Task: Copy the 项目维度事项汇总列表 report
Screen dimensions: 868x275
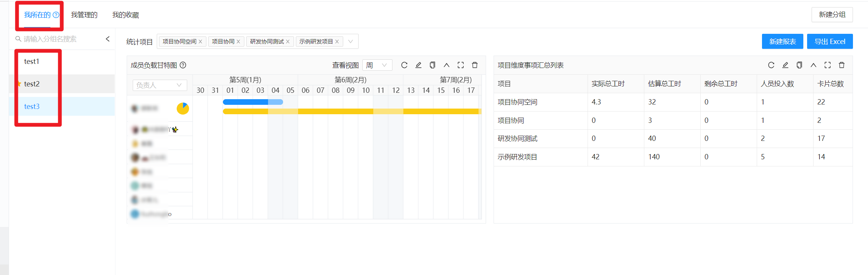Action: pos(799,65)
